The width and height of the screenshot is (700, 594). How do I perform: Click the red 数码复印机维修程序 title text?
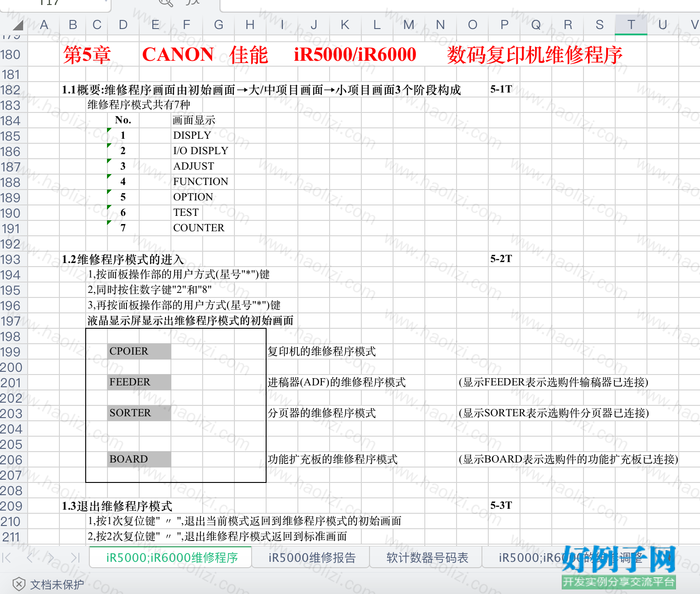point(535,55)
